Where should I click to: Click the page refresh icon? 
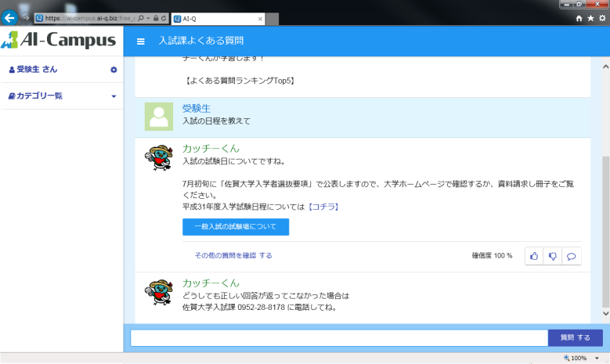point(164,18)
